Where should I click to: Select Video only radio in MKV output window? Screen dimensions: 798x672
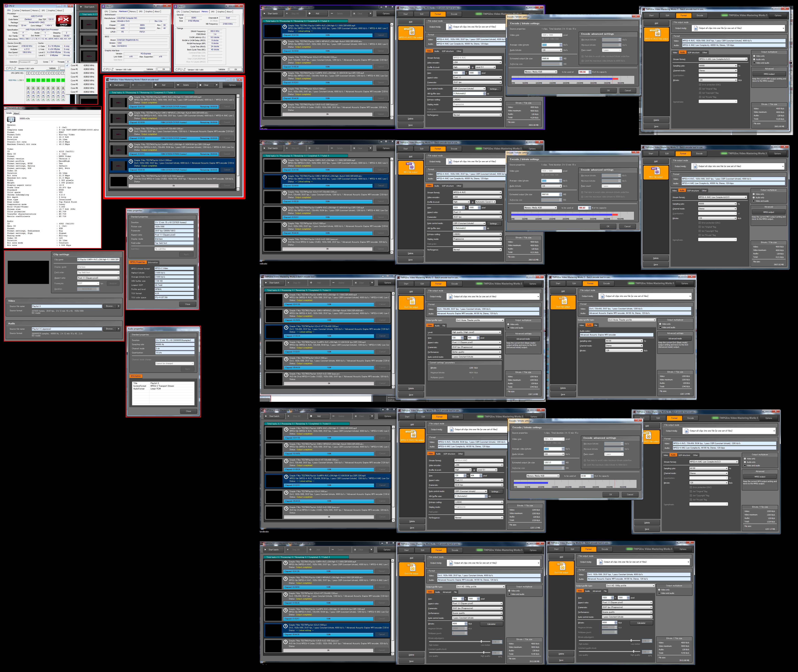754,194
